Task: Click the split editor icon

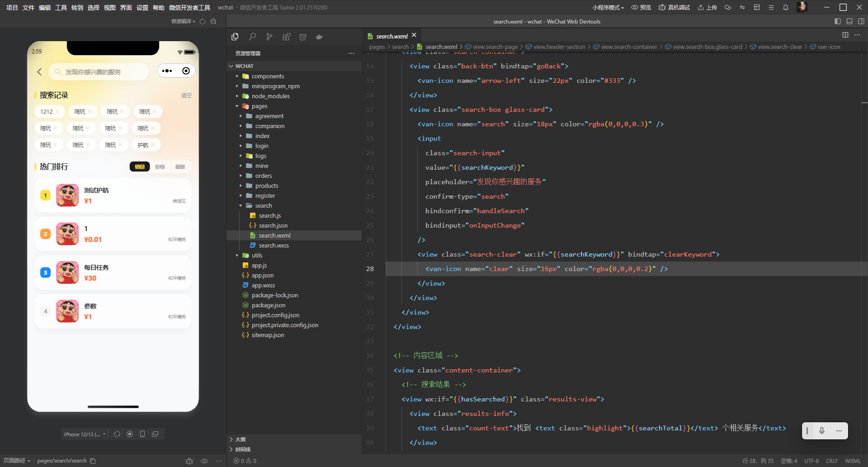Action: coord(845,35)
